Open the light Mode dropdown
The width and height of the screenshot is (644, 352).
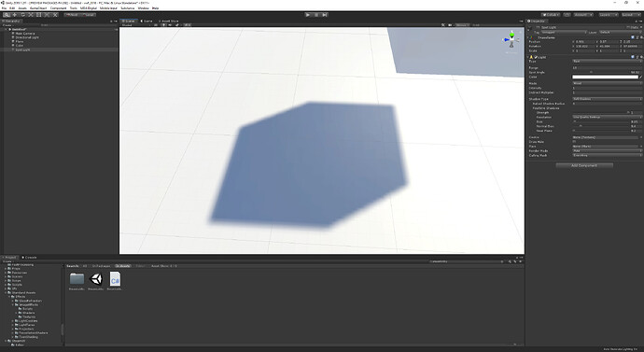(x=607, y=83)
